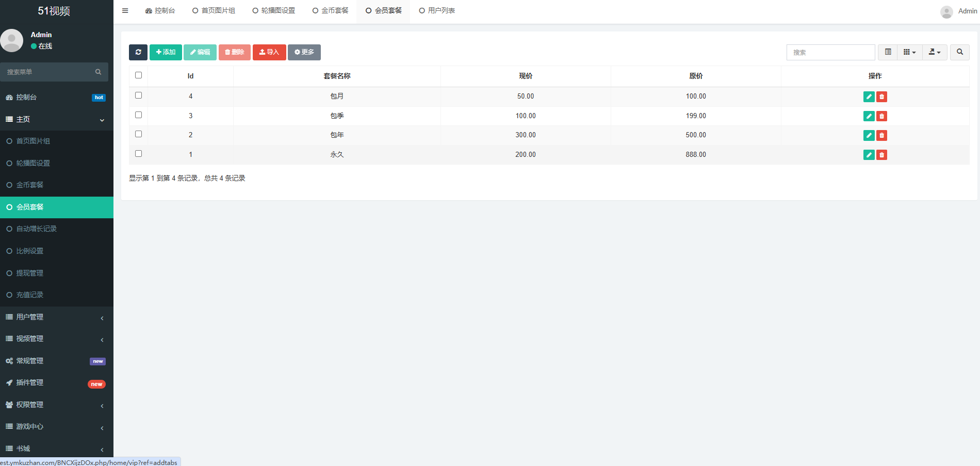Expand the 用户管理 sidebar menu
980x466 pixels.
(x=56, y=317)
